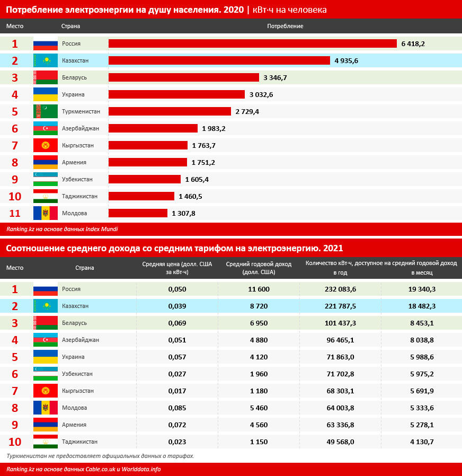
Task: Click Azerbaijan's flag in the tariff table
Action: click(46, 340)
